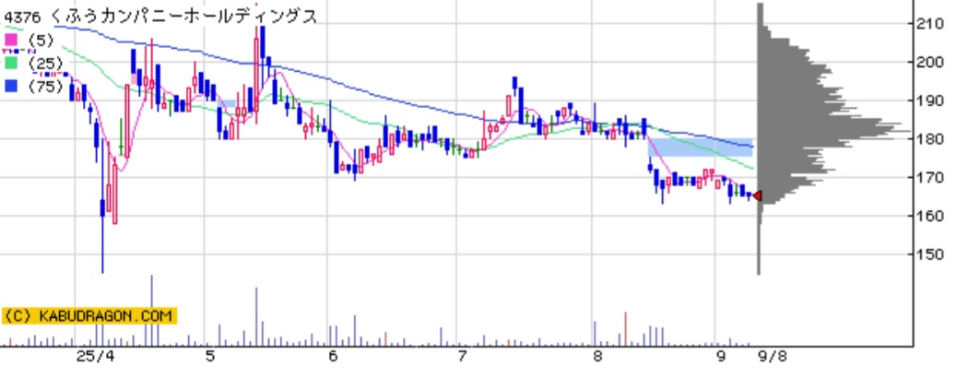Click the chart title '4376 くふうカンパニーホールディングス'

click(x=160, y=16)
